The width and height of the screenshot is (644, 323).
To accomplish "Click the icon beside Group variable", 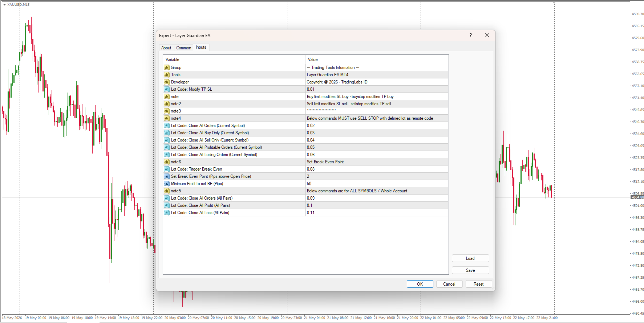I will (x=166, y=68).
